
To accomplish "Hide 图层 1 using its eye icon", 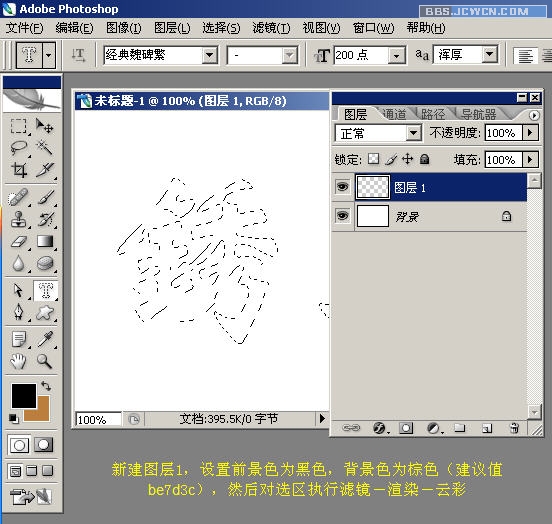I will click(x=343, y=187).
